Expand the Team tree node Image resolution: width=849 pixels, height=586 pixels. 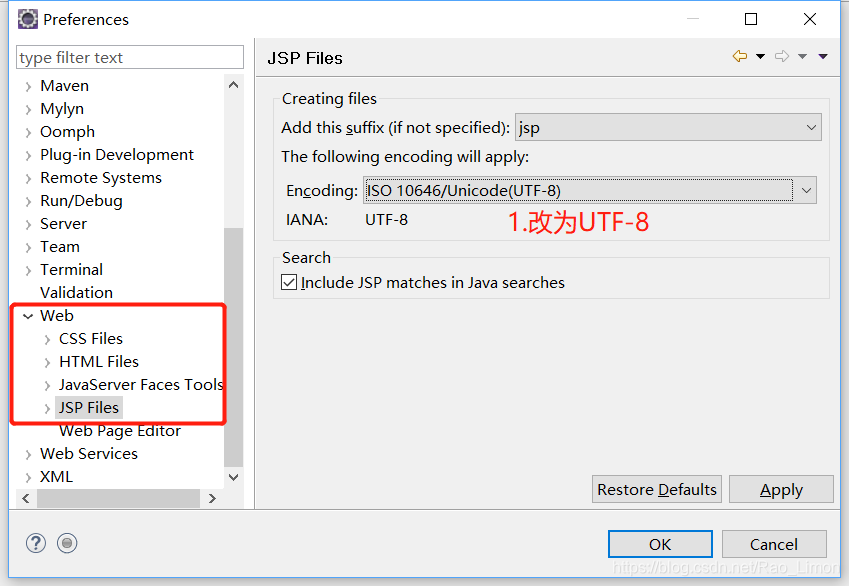pyautogui.click(x=28, y=248)
